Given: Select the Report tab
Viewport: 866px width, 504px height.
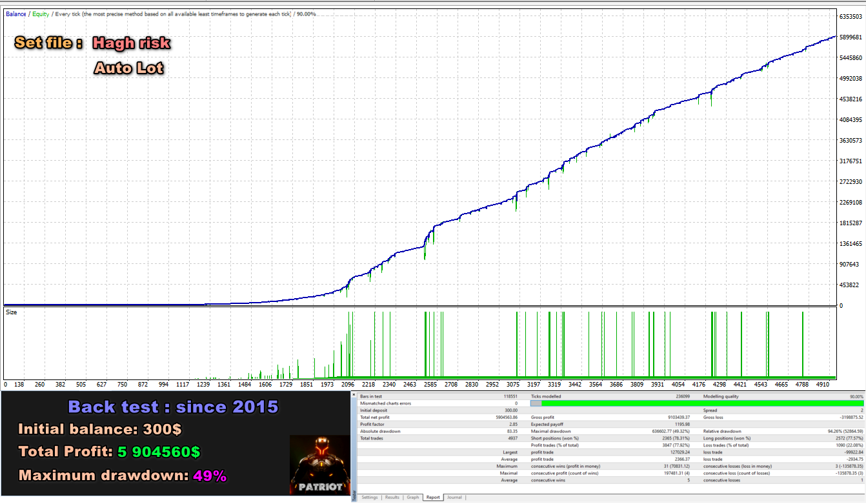Looking at the screenshot, I should (x=433, y=498).
